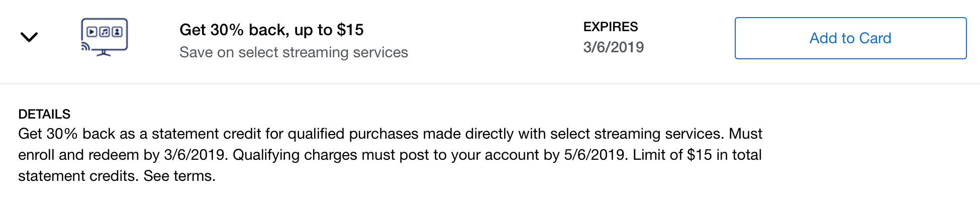The height and width of the screenshot is (204, 980).
Task: Click the "Limit of $15 in total" text
Action: [x=697, y=155]
